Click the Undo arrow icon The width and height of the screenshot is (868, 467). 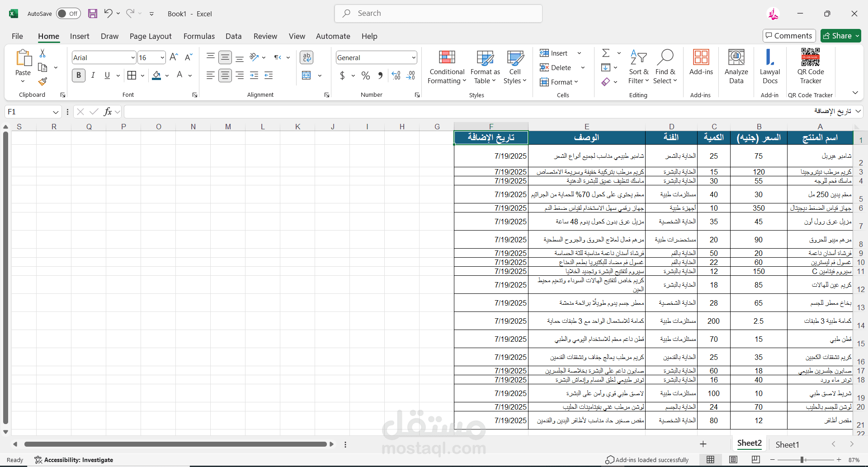(108, 13)
